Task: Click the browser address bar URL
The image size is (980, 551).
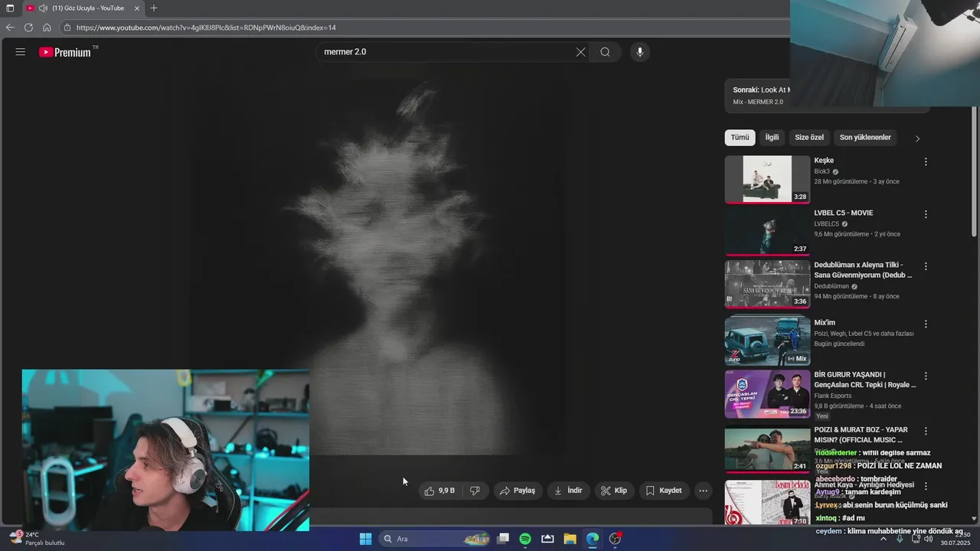Action: (x=206, y=28)
